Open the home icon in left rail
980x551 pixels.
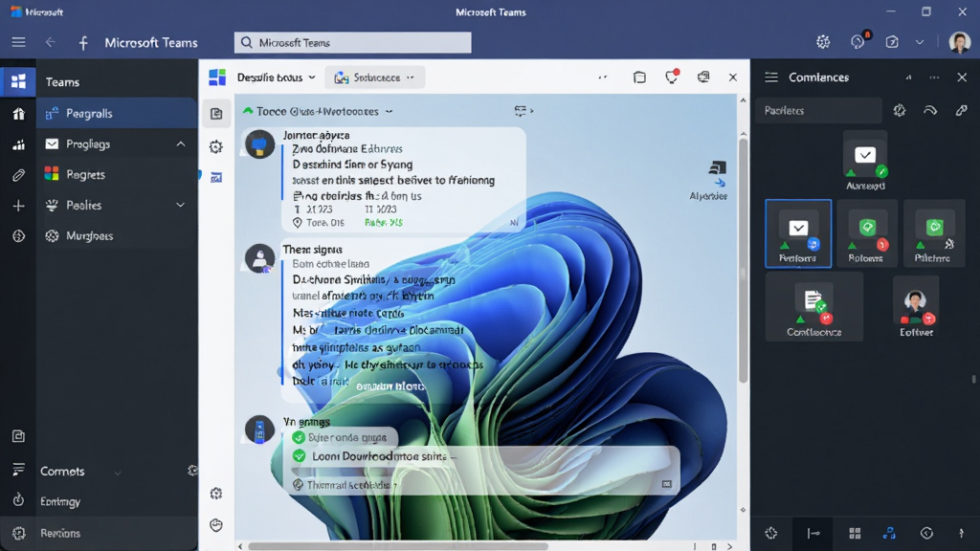tap(18, 114)
